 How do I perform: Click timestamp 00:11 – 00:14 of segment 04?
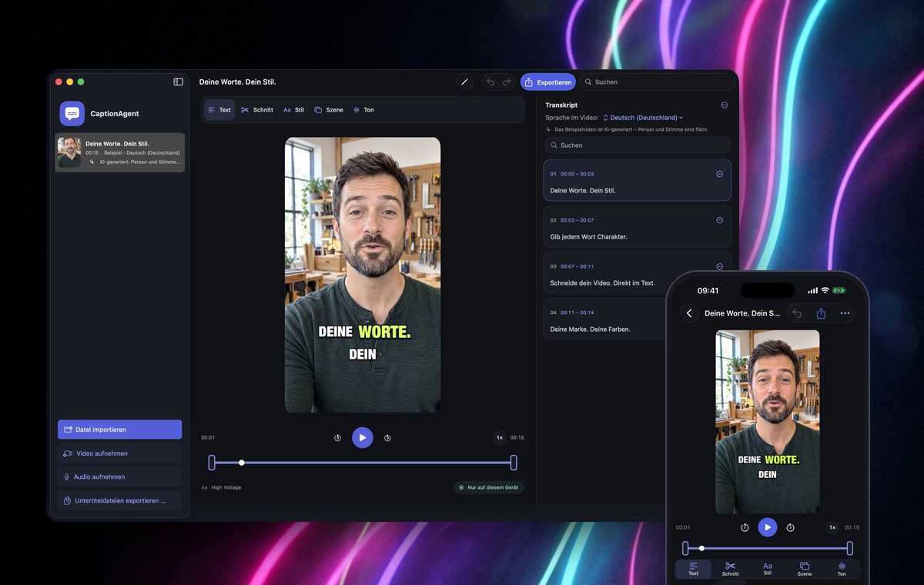click(577, 313)
